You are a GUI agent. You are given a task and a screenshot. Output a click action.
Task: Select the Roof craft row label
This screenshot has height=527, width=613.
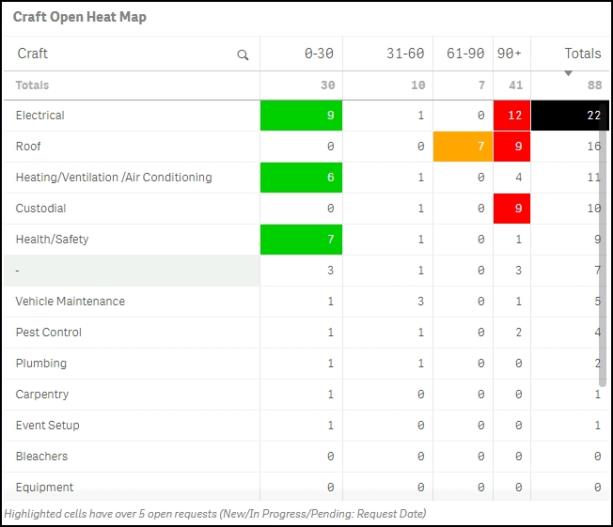28,146
